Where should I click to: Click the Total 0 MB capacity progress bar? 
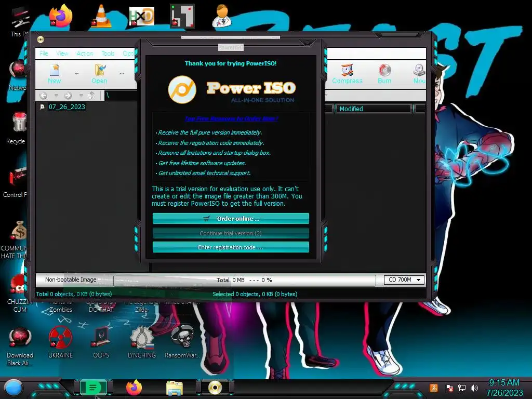point(245,280)
